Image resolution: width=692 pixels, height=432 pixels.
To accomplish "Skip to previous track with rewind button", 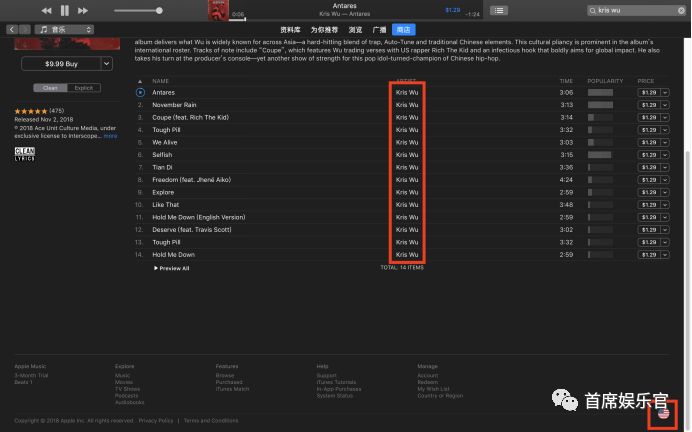I will [x=46, y=11].
